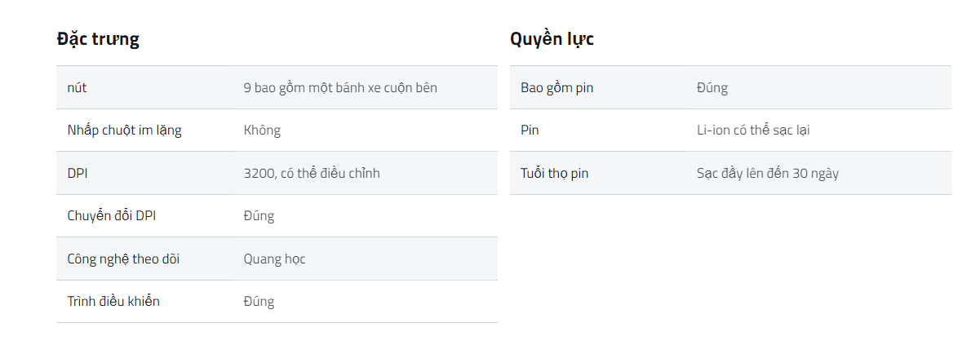The height and width of the screenshot is (345, 980).
Task: Select the Tuổi thọ pin label
Action: click(x=554, y=173)
